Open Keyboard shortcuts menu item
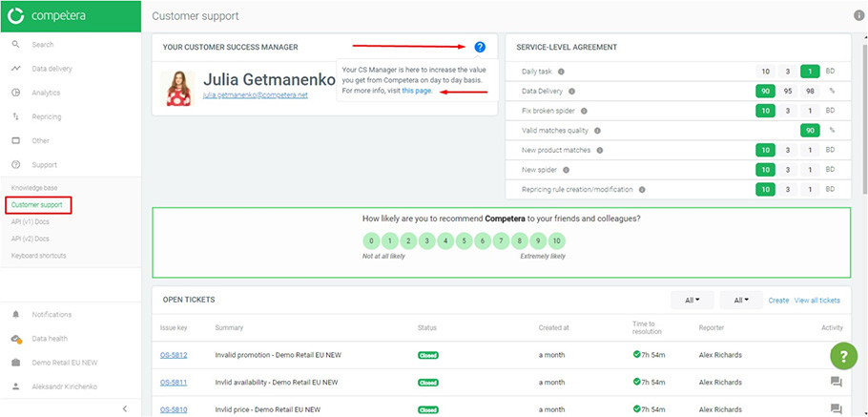This screenshot has height=417, width=868. (39, 256)
